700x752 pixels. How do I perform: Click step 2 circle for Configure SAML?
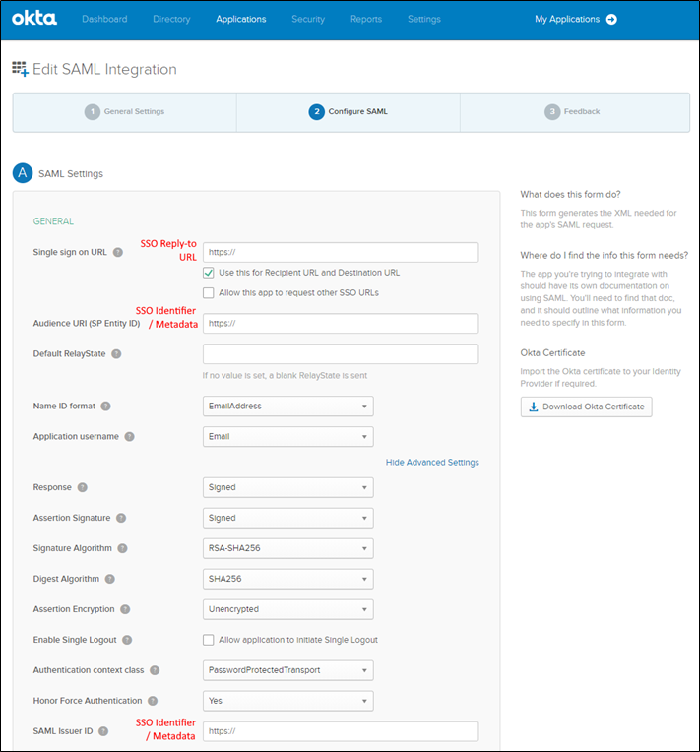[316, 112]
